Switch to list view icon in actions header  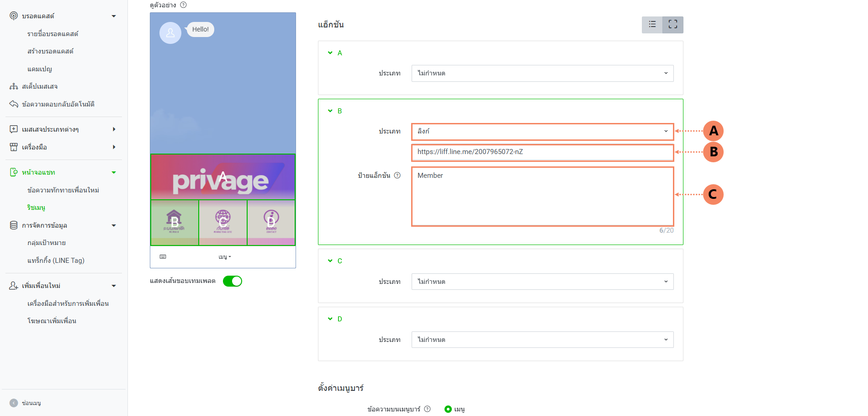(x=652, y=25)
